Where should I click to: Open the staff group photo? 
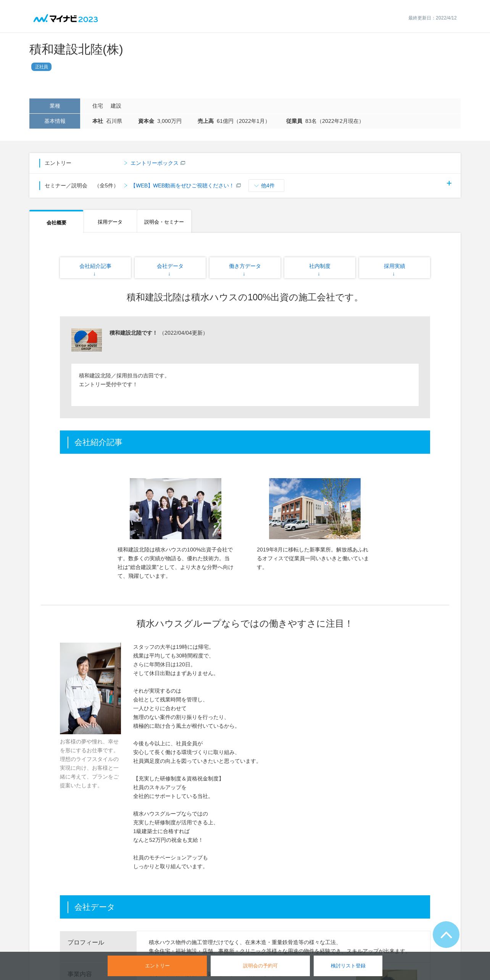pyautogui.click(x=176, y=508)
